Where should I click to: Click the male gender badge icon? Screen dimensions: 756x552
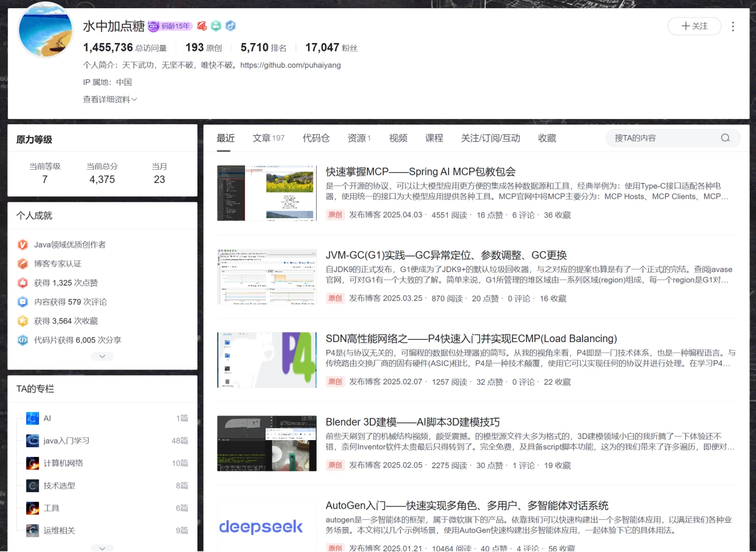(x=231, y=26)
